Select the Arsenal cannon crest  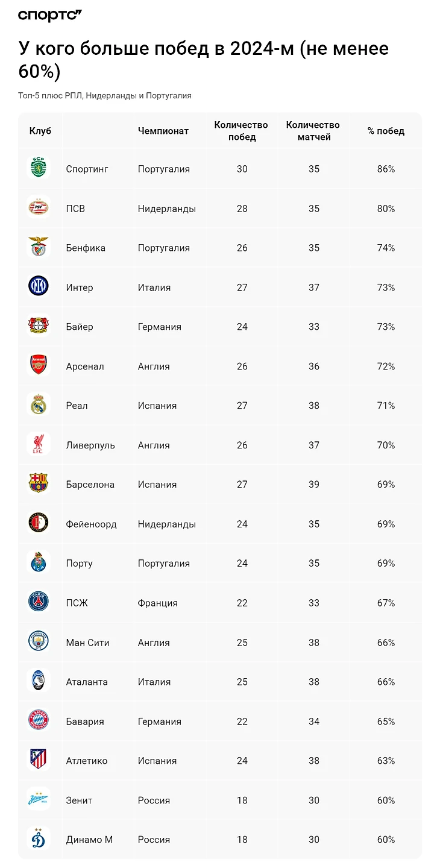39,366
